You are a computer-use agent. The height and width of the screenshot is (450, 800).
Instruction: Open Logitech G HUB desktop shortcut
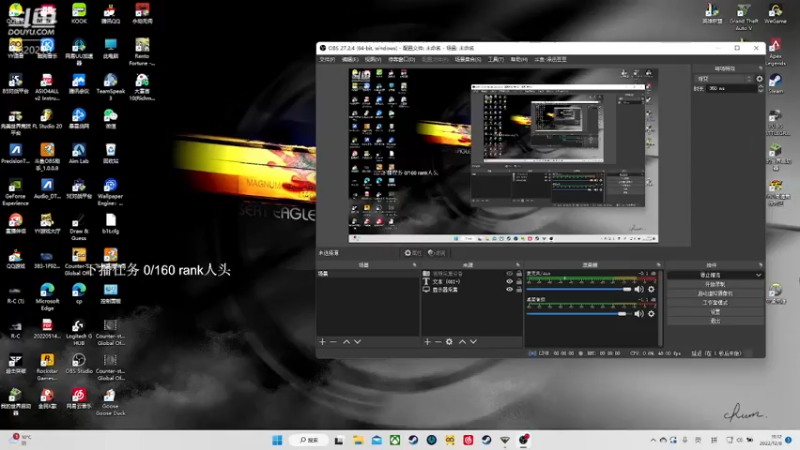(79, 332)
